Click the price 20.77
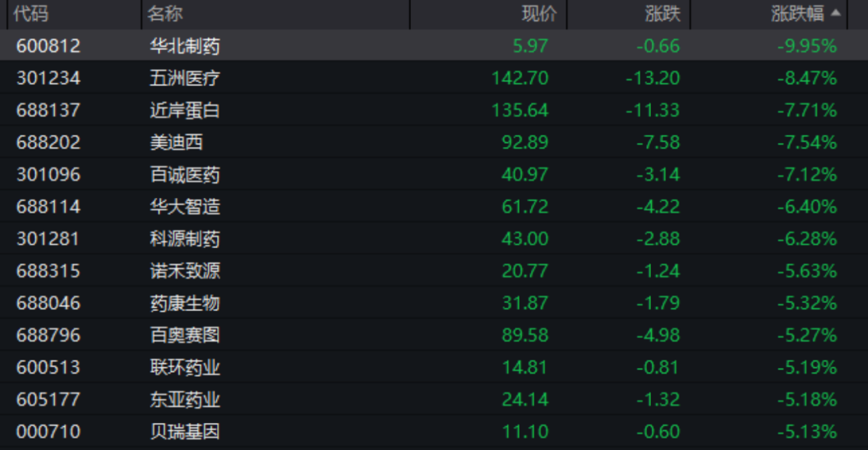Viewport: 868px width, 450px height. tap(524, 270)
